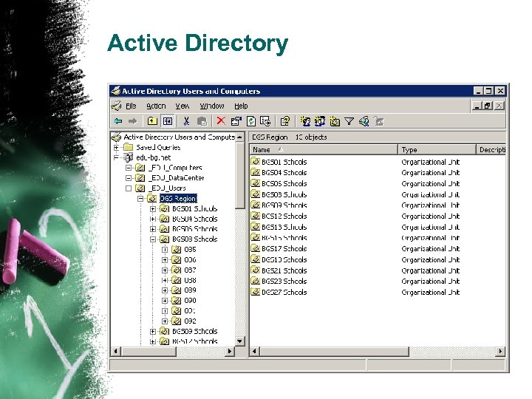Screen dimensions: 532x399
Task: Sort by the Name column header
Action: point(324,149)
